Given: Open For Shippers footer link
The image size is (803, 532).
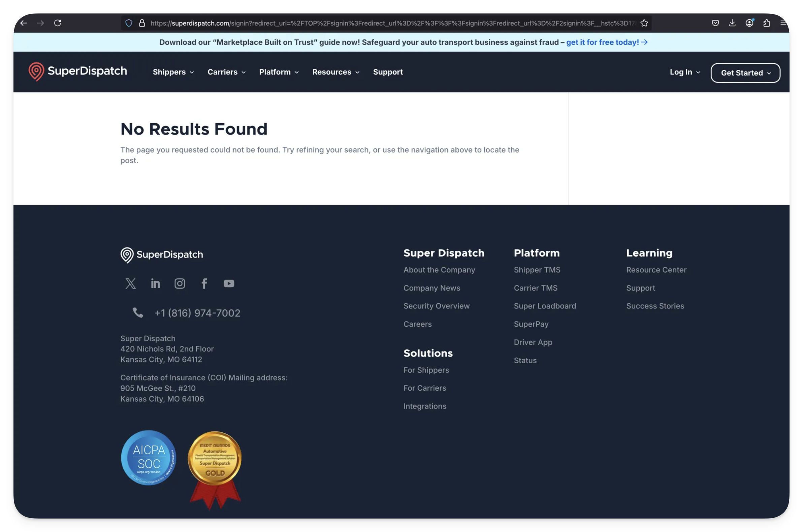Looking at the screenshot, I should [x=426, y=370].
